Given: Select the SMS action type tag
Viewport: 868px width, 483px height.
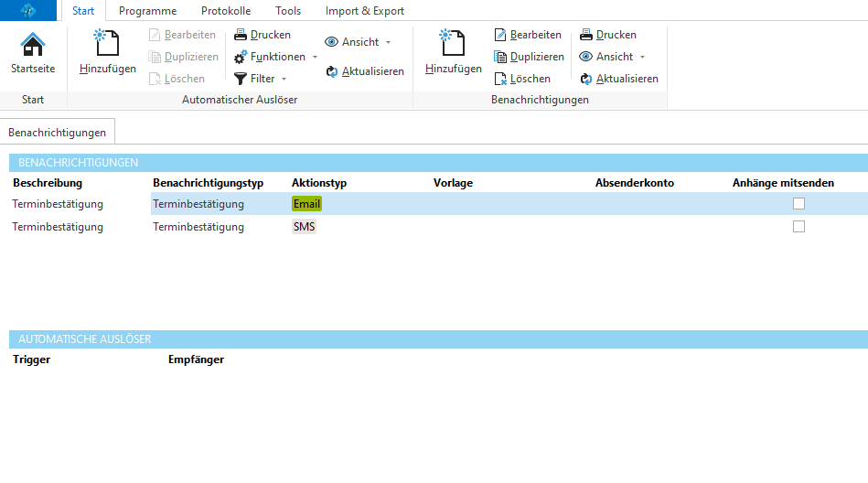Looking at the screenshot, I should click(x=304, y=227).
